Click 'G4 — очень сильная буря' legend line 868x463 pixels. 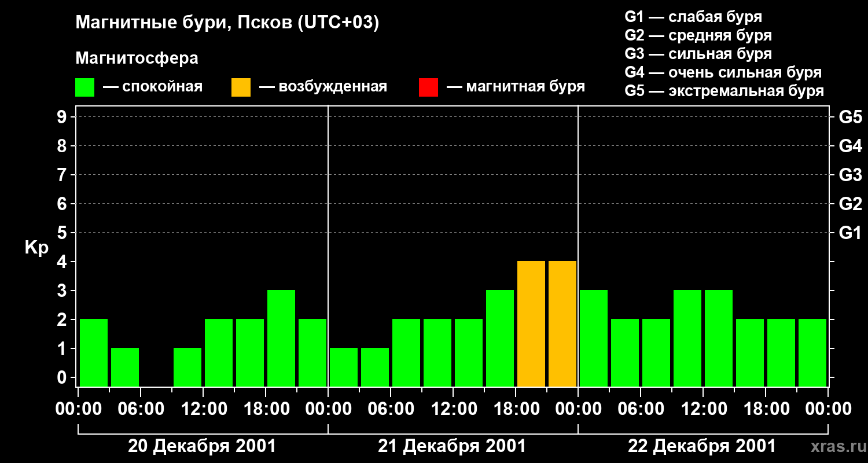coord(723,72)
